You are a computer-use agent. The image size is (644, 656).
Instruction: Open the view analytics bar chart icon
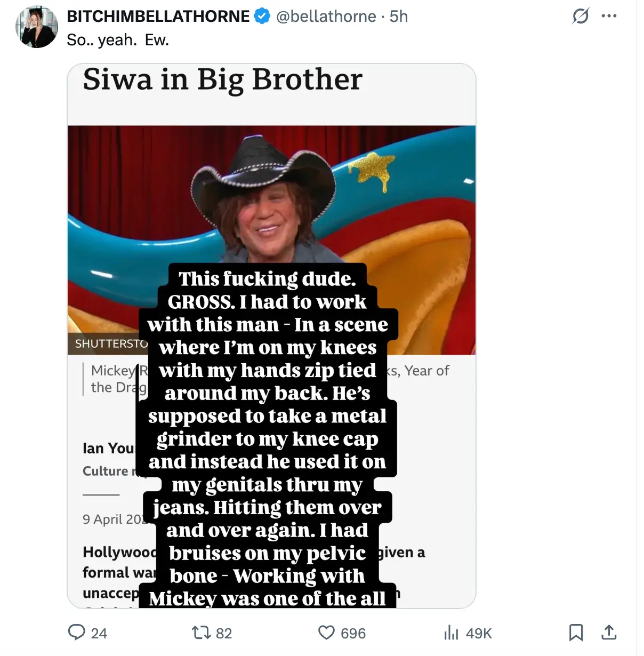451,633
